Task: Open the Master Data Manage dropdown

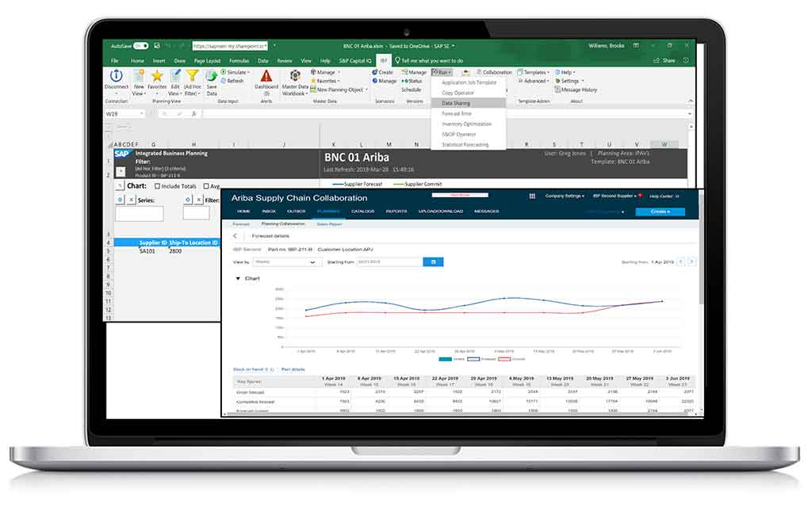Action: click(325, 72)
